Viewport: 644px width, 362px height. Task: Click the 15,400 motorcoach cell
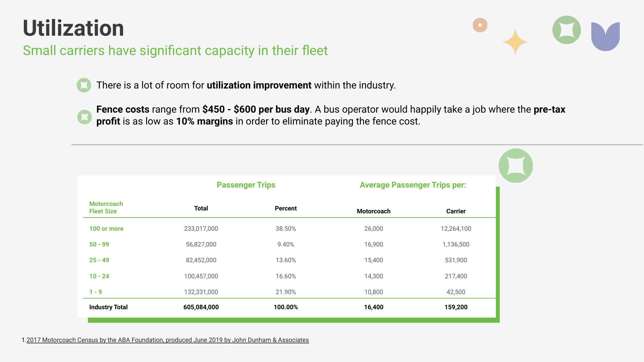click(374, 260)
